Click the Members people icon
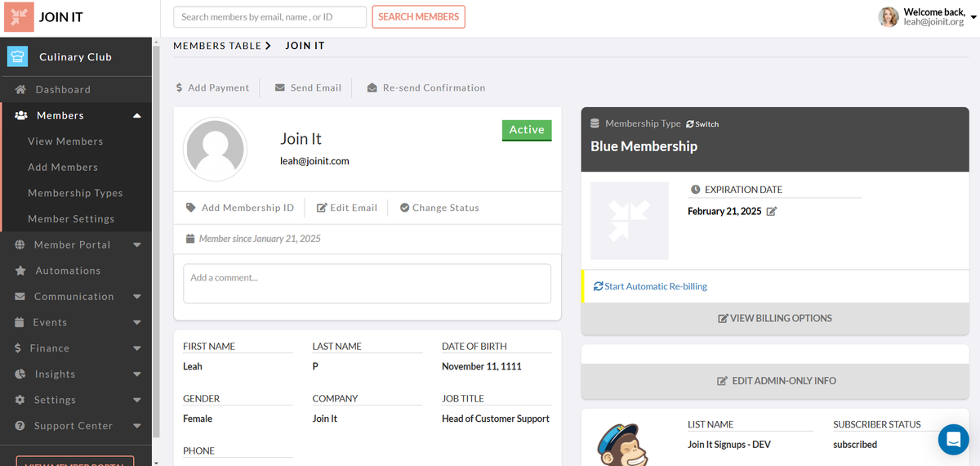The image size is (980, 466). (21, 115)
